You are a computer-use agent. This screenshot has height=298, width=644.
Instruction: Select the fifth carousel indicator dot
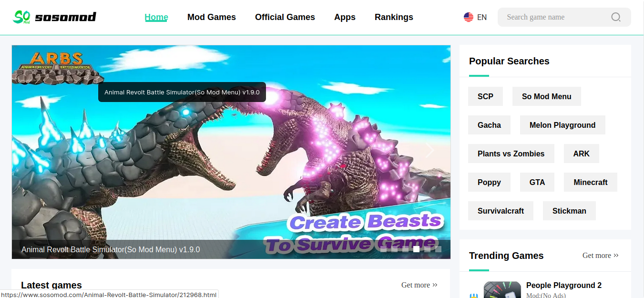click(x=428, y=249)
